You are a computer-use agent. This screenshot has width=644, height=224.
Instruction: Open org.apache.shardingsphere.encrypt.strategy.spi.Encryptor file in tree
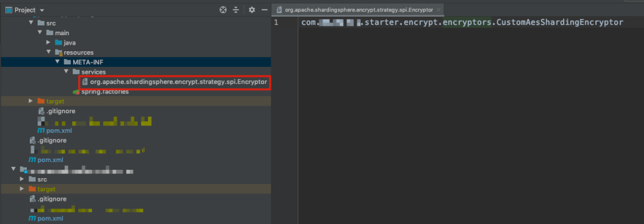tap(179, 82)
